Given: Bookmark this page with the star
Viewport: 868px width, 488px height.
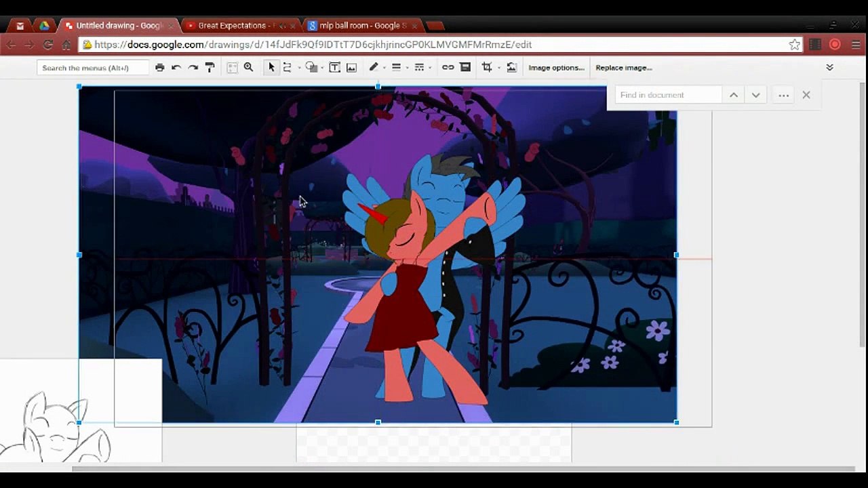Looking at the screenshot, I should point(794,45).
